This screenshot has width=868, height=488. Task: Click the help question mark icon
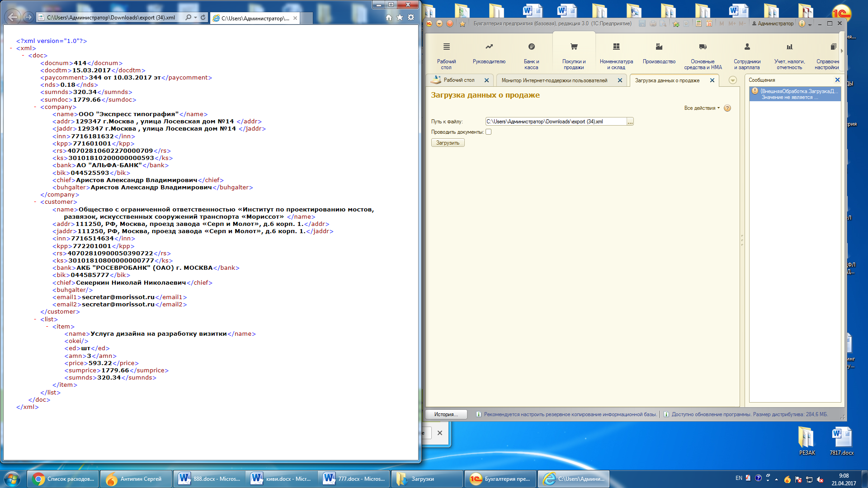click(x=727, y=108)
